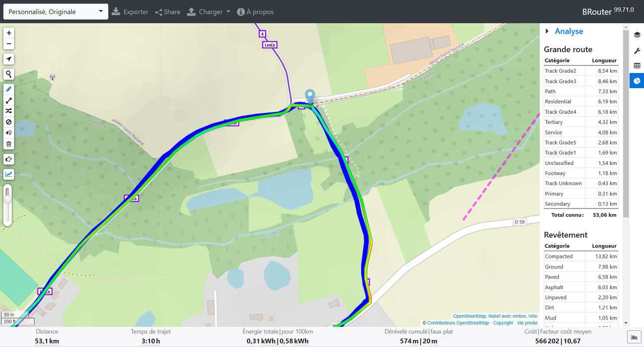Viewport: 644px width, 347px height.
Task: Delete route with the trash icon
Action: tap(9, 144)
